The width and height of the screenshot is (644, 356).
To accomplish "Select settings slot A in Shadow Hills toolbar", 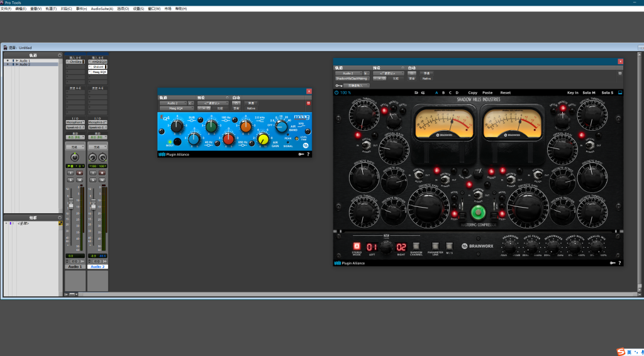I will pyautogui.click(x=436, y=93).
